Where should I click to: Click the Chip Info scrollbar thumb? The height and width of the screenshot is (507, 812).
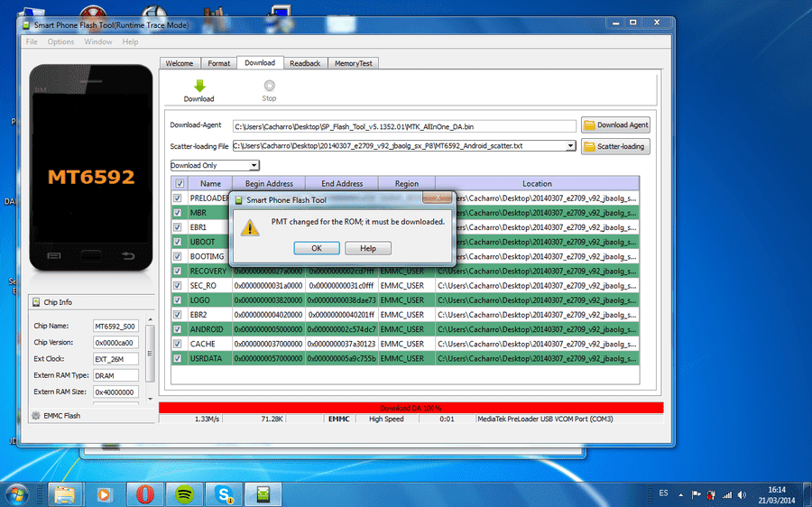pyautogui.click(x=150, y=354)
